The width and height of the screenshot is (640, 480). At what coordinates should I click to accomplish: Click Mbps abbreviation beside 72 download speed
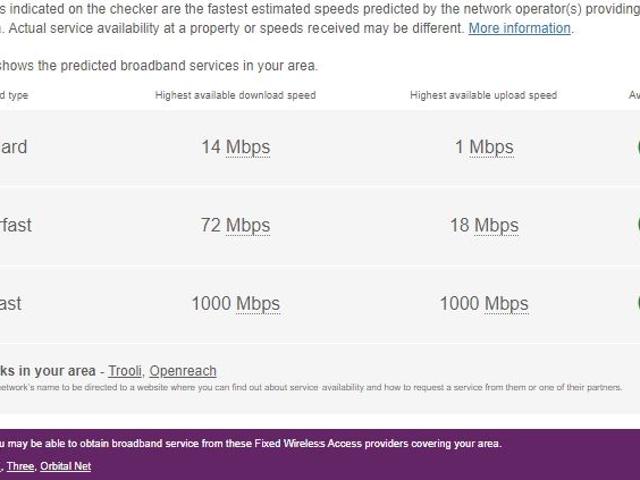point(248,225)
